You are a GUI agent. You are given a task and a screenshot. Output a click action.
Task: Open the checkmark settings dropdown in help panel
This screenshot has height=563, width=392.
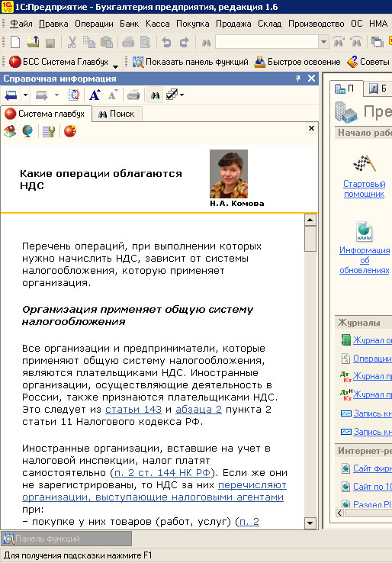click(x=175, y=95)
